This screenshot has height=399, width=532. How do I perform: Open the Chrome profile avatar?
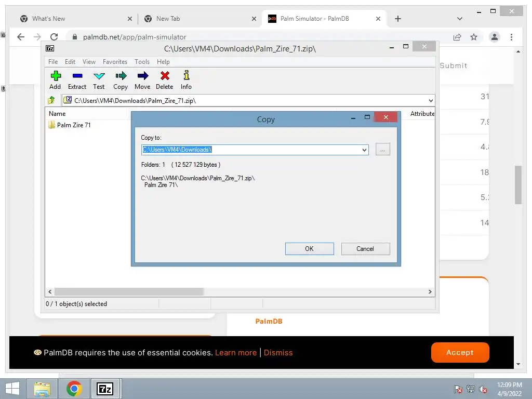tap(495, 37)
